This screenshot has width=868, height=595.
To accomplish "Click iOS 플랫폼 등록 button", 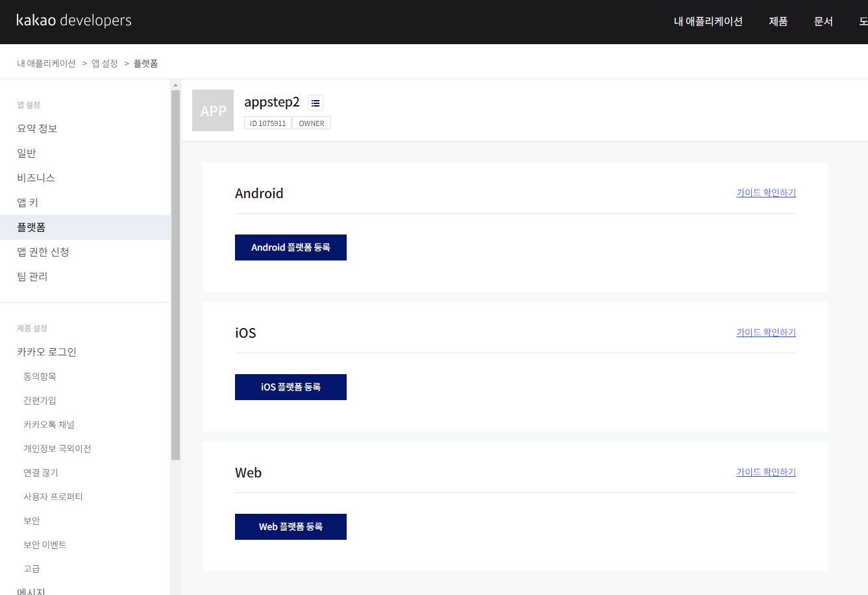I will tap(291, 387).
